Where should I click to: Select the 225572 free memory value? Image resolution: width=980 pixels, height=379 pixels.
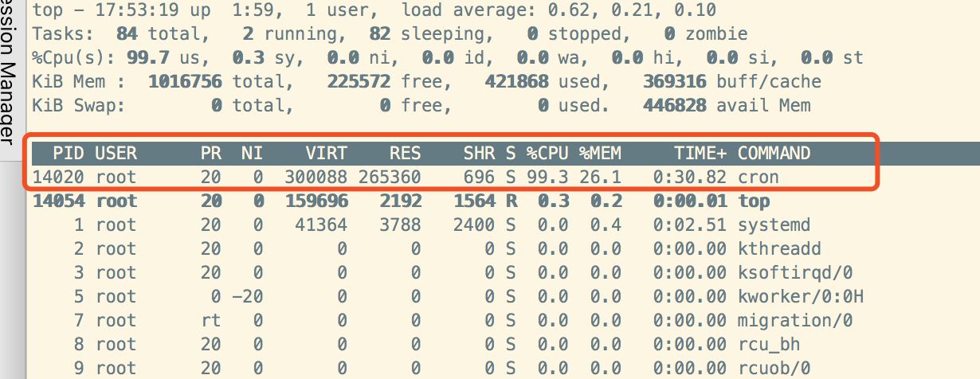358,81
